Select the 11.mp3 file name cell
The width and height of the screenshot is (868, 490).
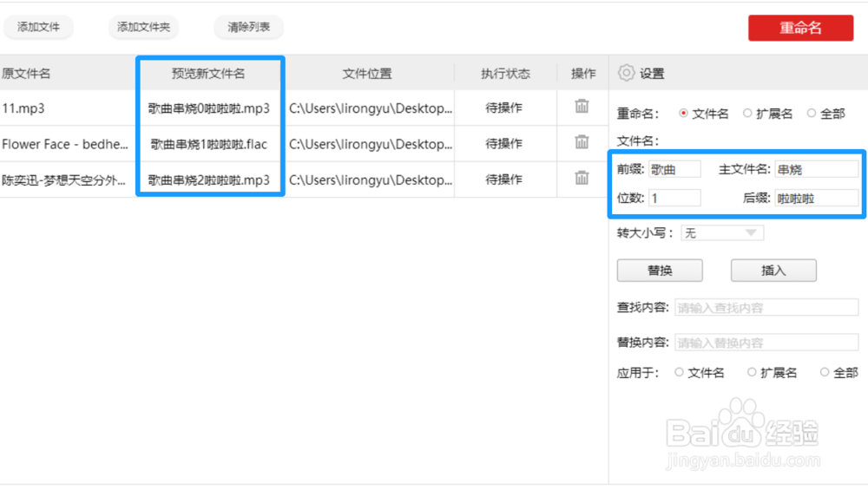coord(23,108)
